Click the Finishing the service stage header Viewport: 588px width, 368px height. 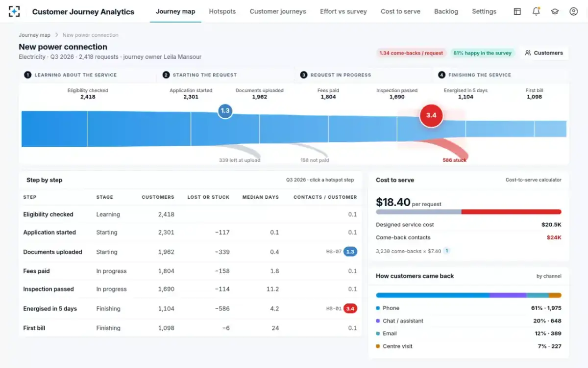pos(501,75)
